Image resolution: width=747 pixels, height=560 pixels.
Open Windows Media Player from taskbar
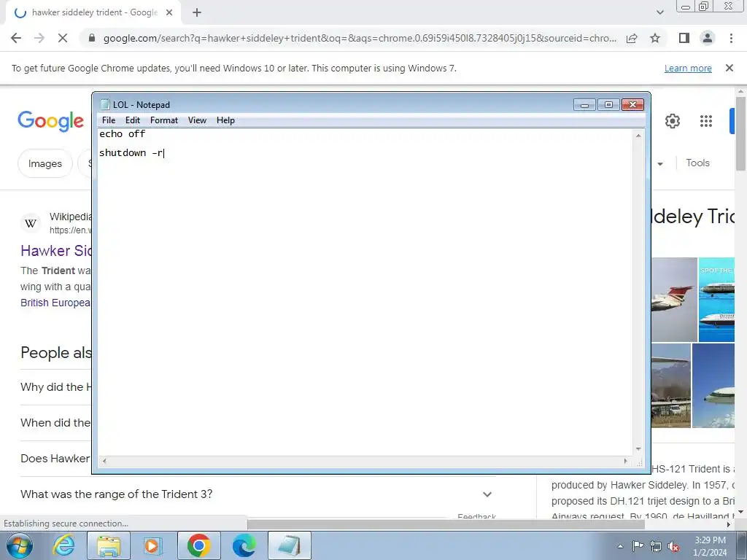click(152, 545)
